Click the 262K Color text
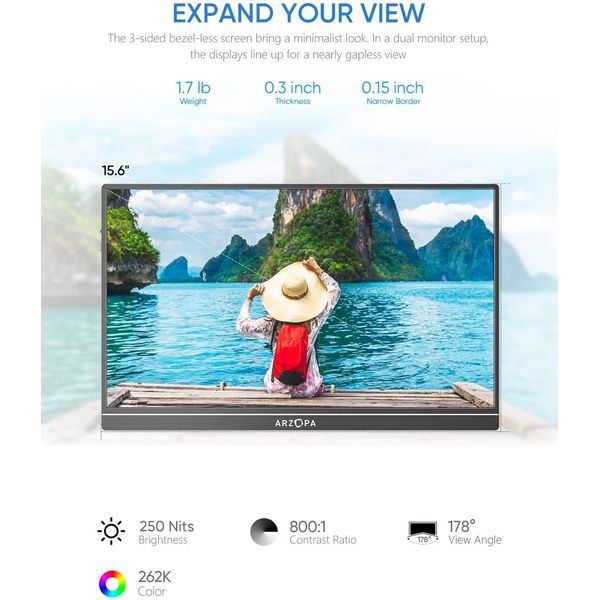The height and width of the screenshot is (600, 600). point(155,584)
